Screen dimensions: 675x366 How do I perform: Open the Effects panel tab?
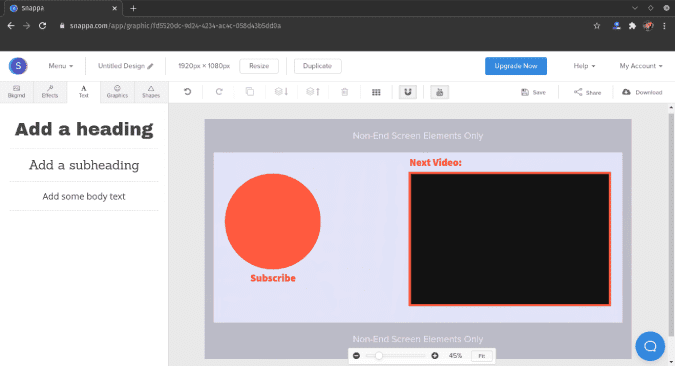(50, 92)
